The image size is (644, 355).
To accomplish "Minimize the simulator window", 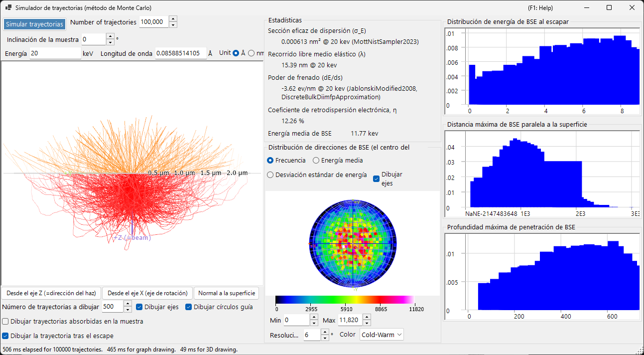I will click(586, 8).
